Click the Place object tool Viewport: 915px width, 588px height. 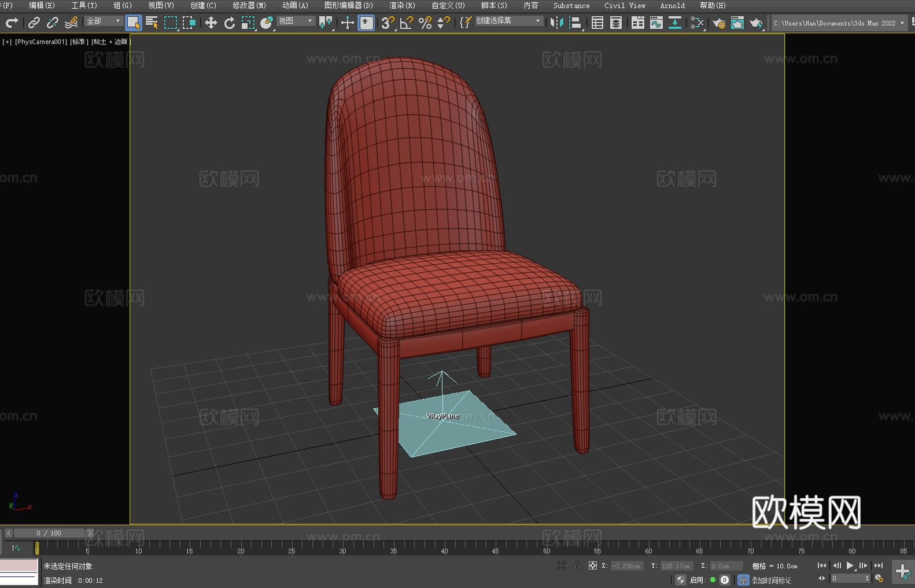tap(267, 23)
